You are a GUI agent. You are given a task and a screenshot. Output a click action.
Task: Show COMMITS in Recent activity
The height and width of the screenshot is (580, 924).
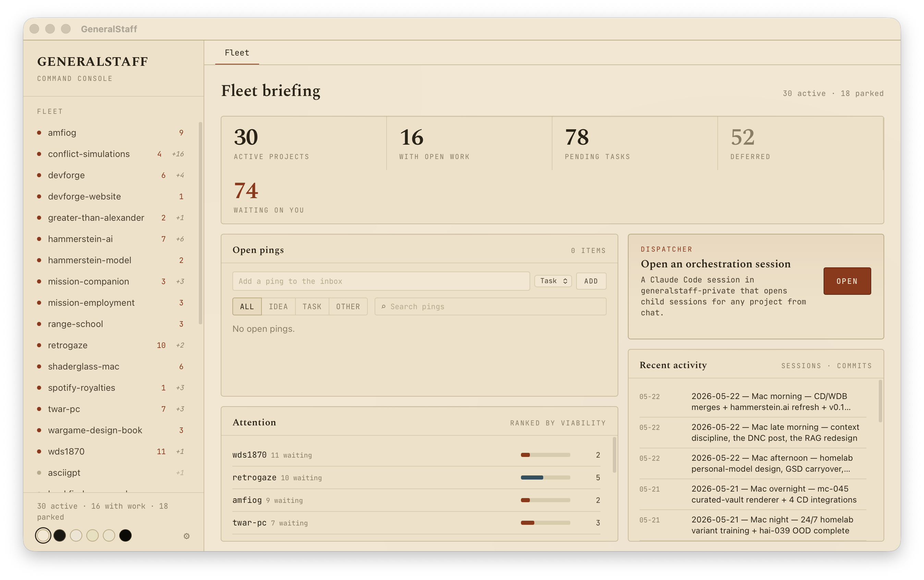coord(854,365)
